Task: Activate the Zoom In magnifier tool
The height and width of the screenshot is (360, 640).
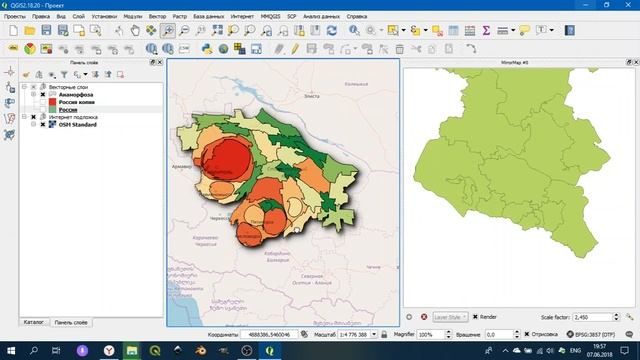Action: pyautogui.click(x=168, y=31)
